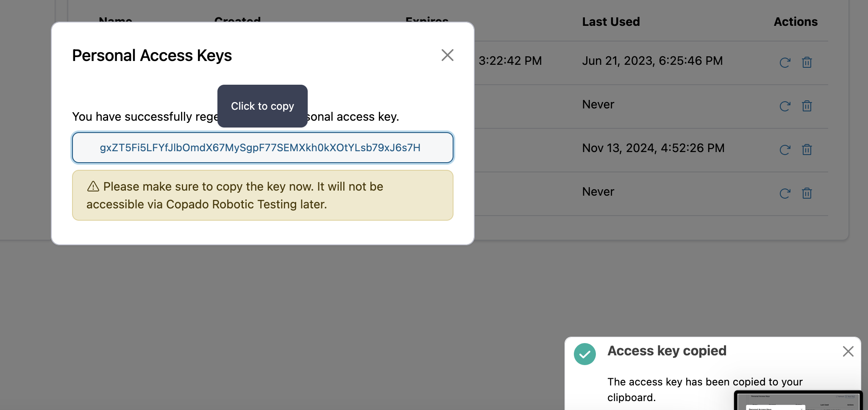The width and height of the screenshot is (868, 410).
Task: Click the green checkmark success icon
Action: [585, 354]
